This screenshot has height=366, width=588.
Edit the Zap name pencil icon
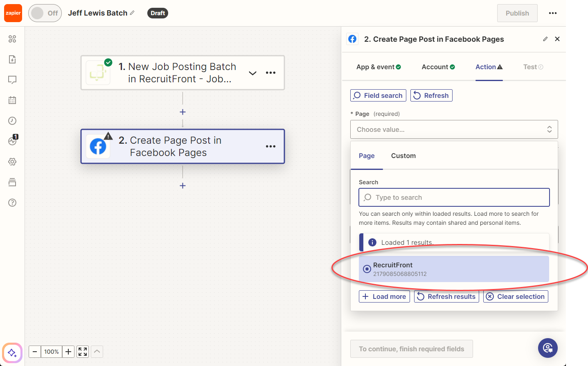click(132, 13)
